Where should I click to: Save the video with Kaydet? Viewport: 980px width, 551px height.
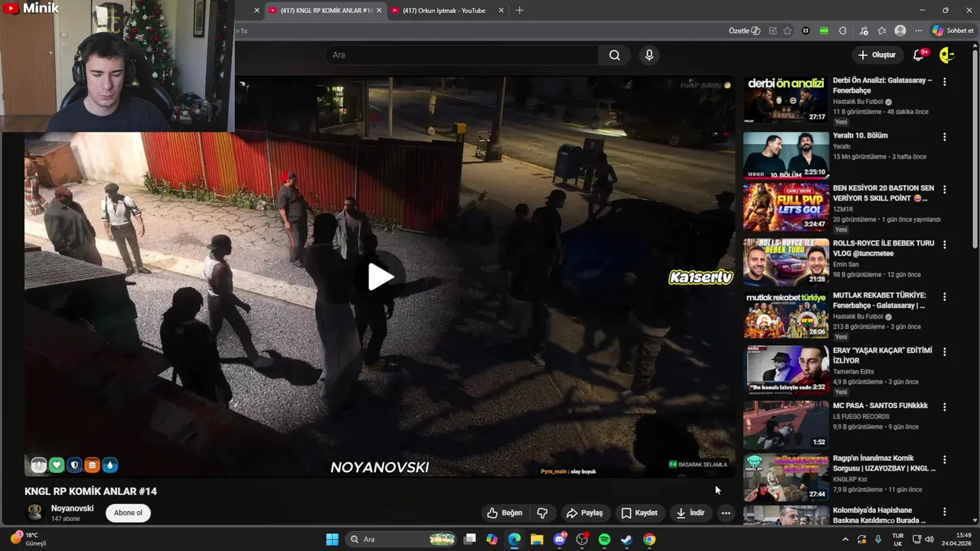(639, 513)
